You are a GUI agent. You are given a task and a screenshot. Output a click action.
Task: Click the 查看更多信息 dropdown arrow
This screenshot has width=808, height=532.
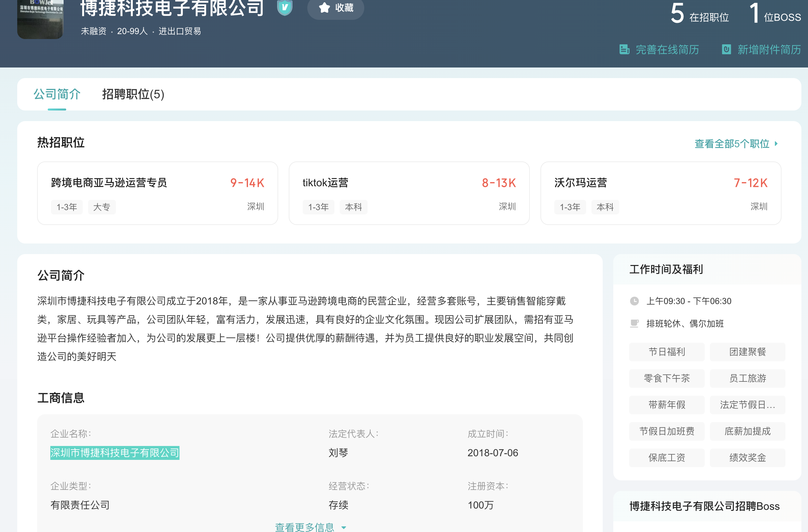click(344, 527)
